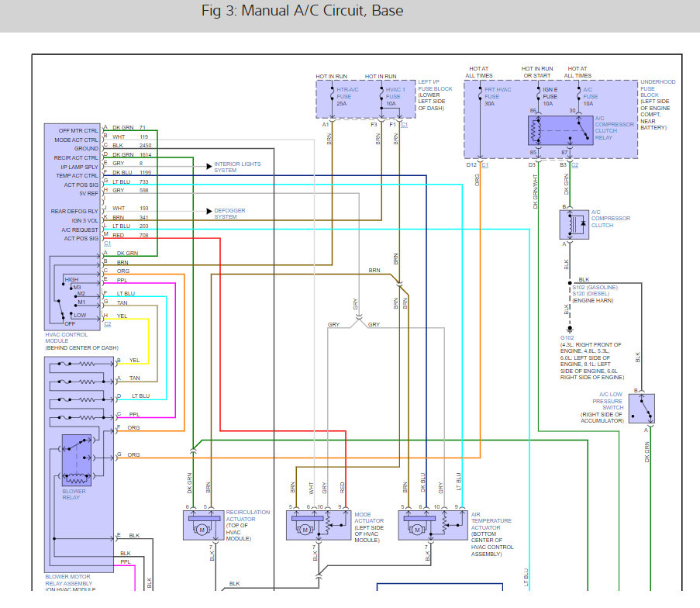Click the blower resistor on YEL pin B
The width and height of the screenshot is (700, 608).
[x=87, y=364]
